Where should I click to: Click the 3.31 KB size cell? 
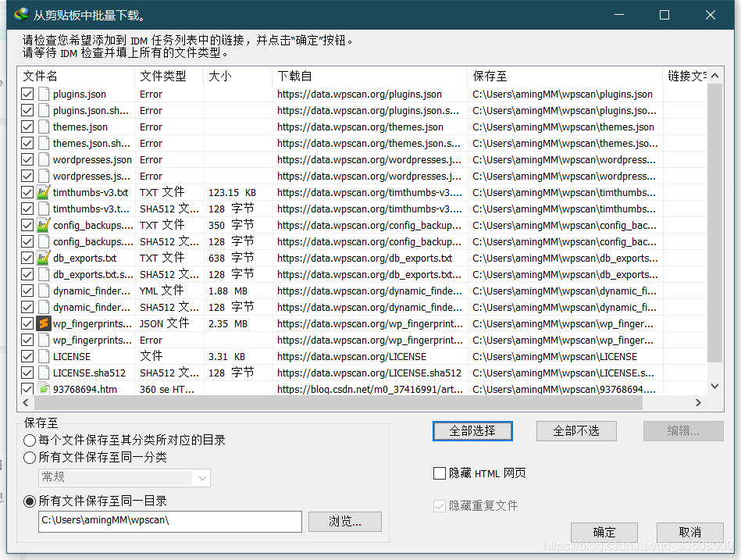click(227, 356)
